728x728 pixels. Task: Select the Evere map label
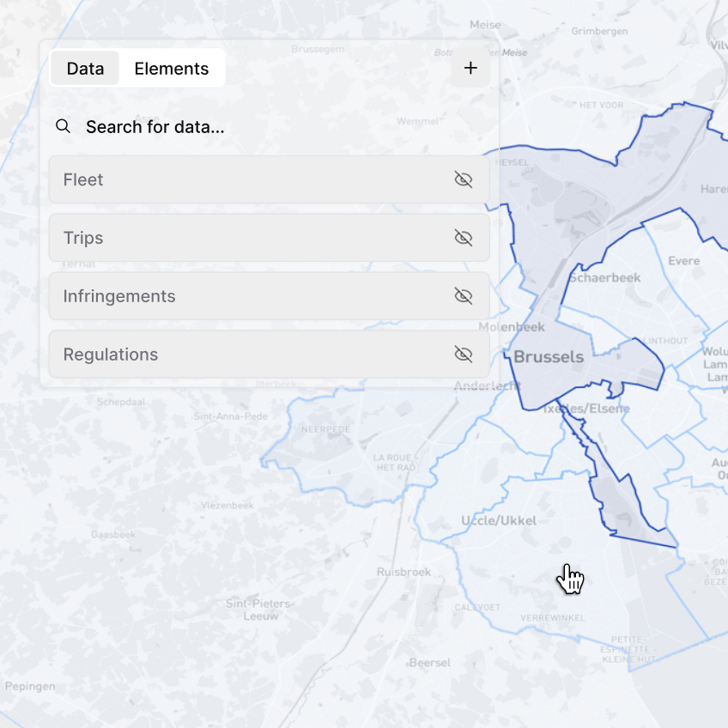click(x=684, y=261)
